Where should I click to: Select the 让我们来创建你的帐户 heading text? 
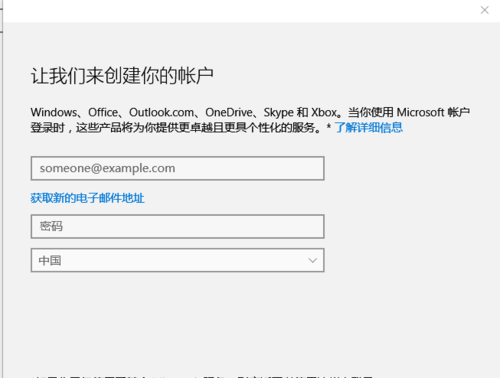pos(122,76)
